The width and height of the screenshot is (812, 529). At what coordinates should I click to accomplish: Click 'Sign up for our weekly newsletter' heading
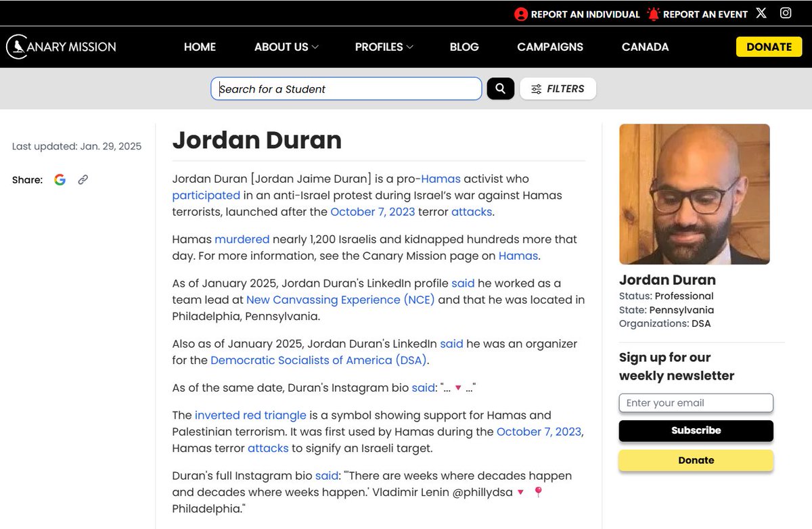pyautogui.click(x=677, y=367)
